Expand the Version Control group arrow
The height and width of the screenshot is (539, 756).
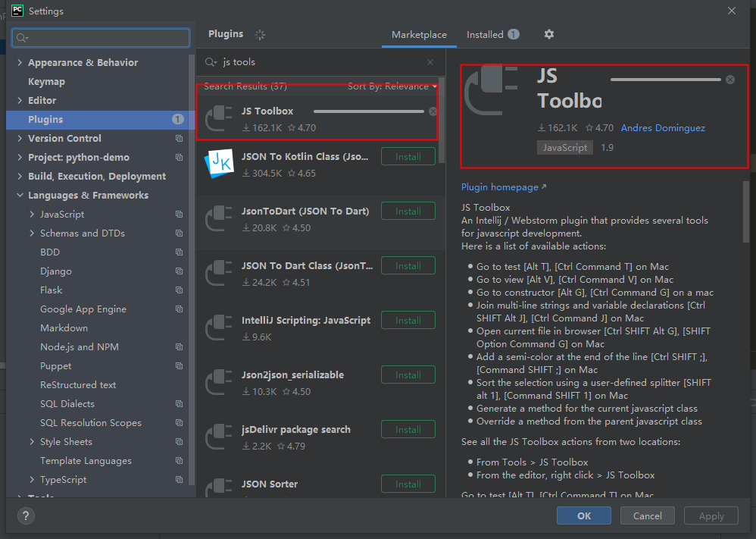(20, 139)
